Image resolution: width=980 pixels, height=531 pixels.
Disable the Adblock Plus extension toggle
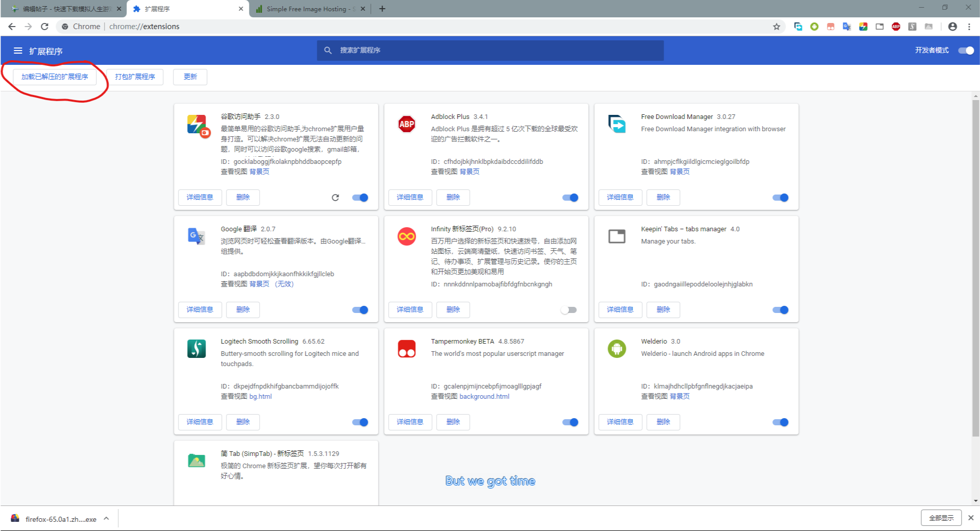[x=570, y=198]
